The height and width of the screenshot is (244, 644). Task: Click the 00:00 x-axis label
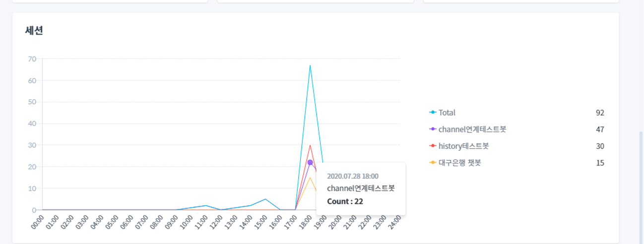coord(37,222)
